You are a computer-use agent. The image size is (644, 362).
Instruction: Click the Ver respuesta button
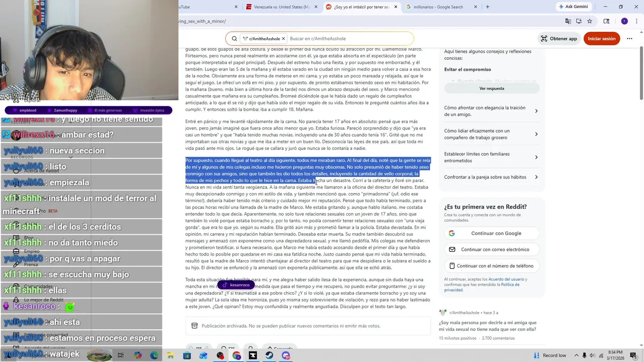(492, 88)
